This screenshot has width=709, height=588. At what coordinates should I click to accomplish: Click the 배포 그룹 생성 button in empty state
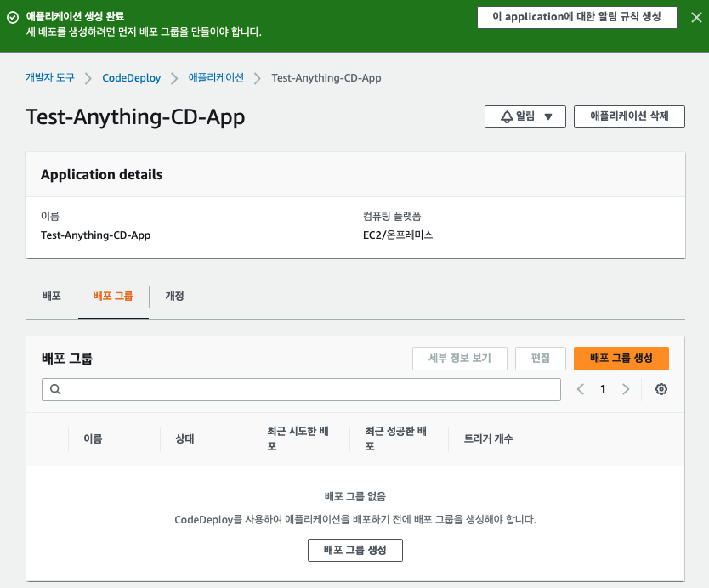355,550
